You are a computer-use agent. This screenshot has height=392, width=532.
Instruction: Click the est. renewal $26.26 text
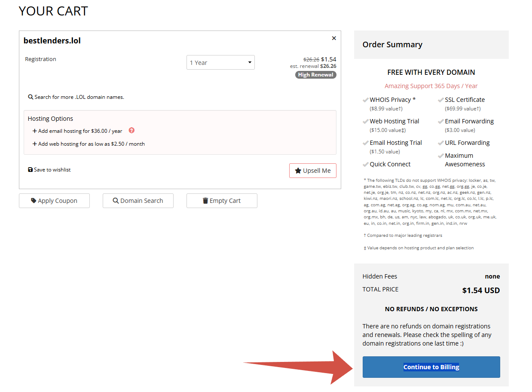pos(313,66)
